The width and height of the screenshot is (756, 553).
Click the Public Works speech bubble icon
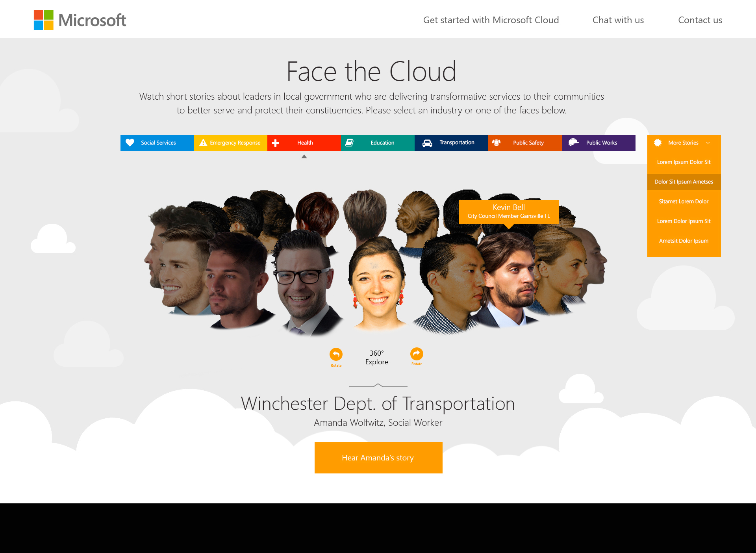pos(572,143)
